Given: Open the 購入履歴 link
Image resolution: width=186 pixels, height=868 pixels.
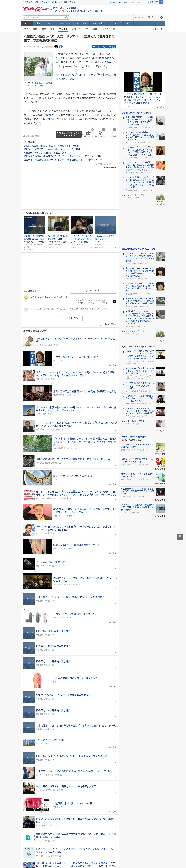Looking at the screenshot, I should (152, 17).
